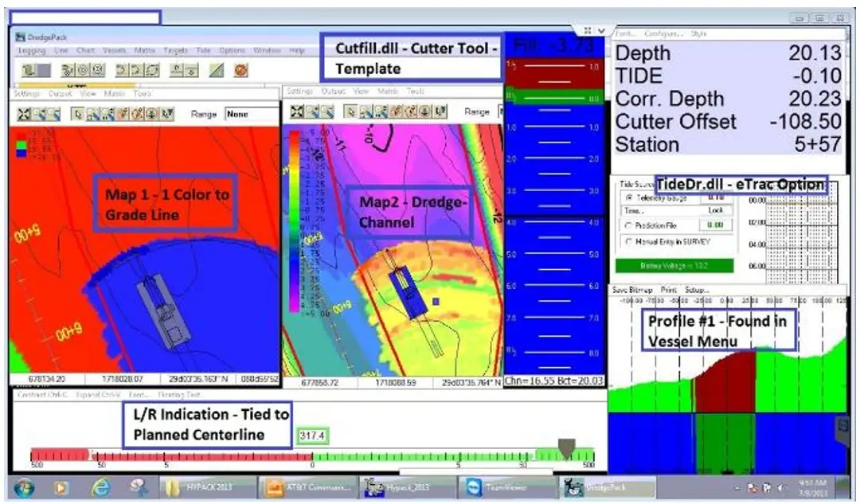
Task: Choose Manual Entry in SURVEY option
Action: 629,240
